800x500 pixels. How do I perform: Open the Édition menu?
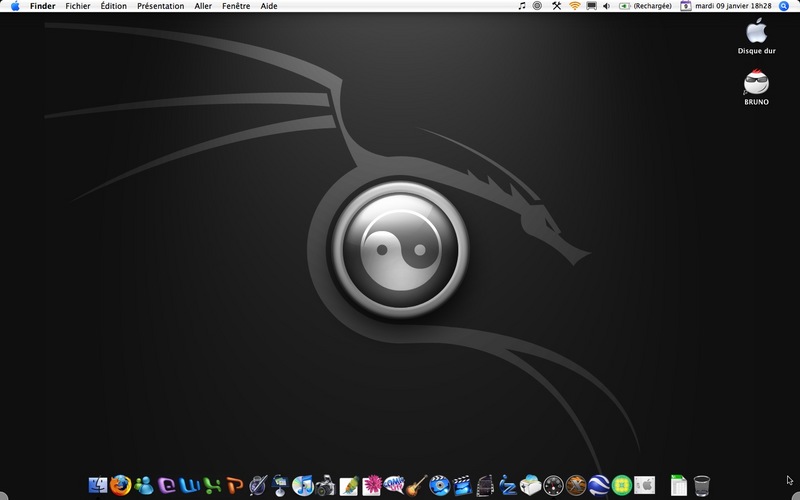coord(113,6)
